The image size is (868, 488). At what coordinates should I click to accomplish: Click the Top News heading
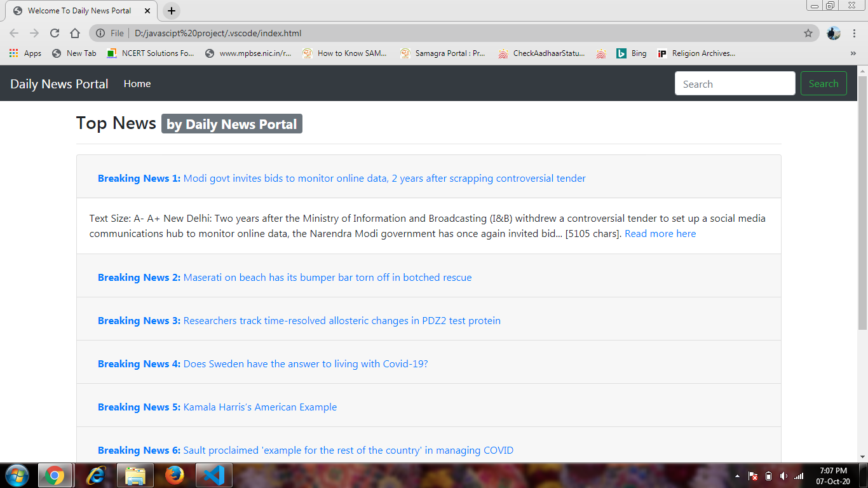pos(116,123)
